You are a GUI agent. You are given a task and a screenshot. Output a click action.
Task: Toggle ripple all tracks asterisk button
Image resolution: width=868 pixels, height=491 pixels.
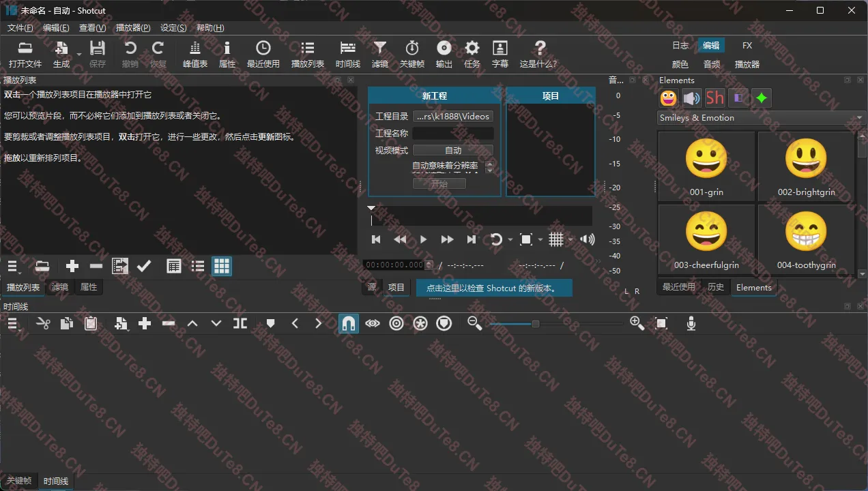[420, 324]
